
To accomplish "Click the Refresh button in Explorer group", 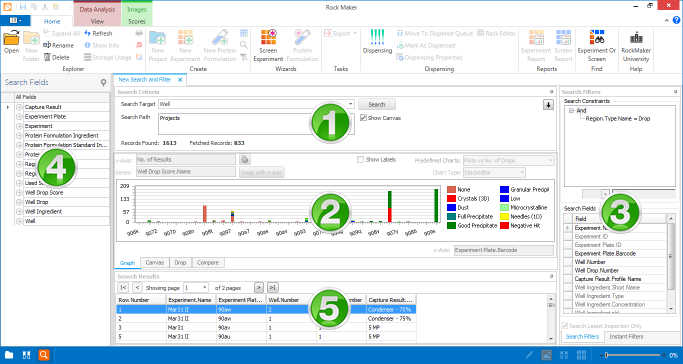I will (98, 34).
